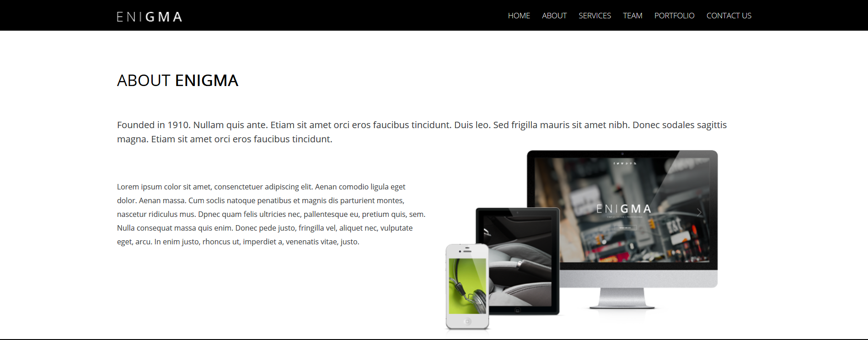Click the right arrow chevron on monitor screen
The image size is (868, 340).
pos(699,212)
